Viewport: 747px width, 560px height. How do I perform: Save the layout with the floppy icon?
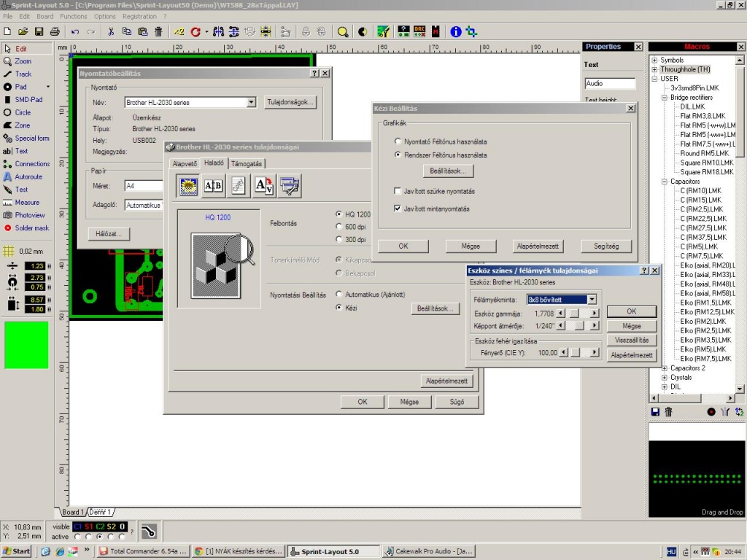point(39,32)
